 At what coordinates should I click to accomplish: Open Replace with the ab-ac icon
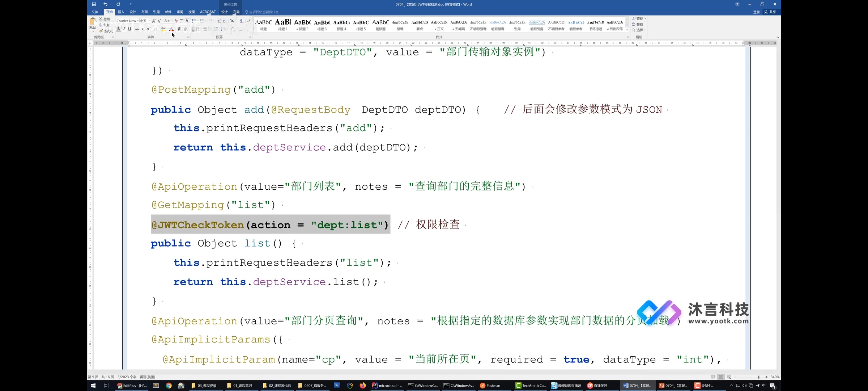[634, 24]
